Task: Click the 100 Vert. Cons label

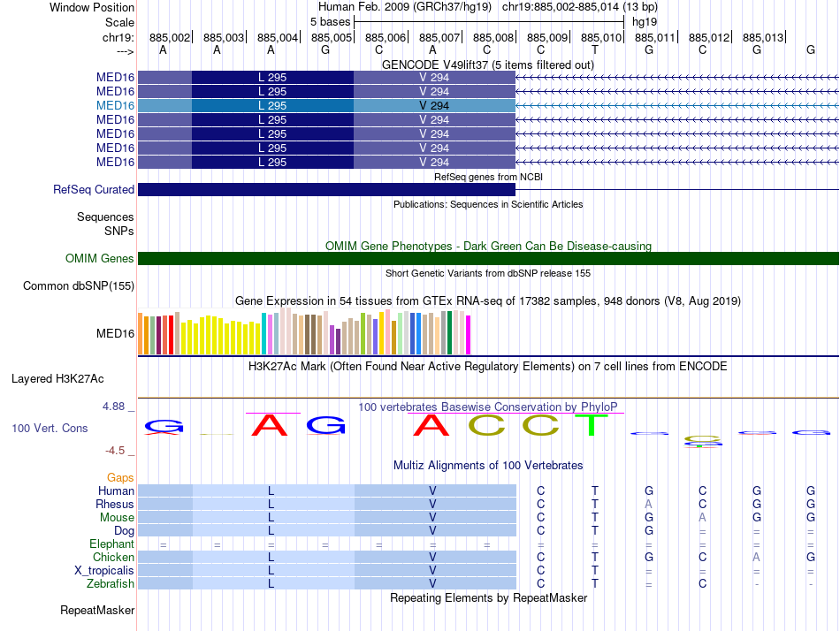Action: pos(50,428)
